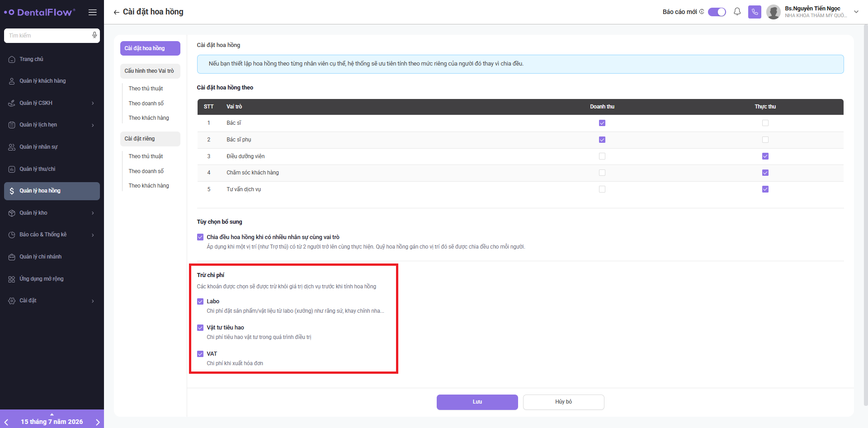Viewport: 868px width, 428px height.
Task: Click the purple phone call icon
Action: point(755,12)
